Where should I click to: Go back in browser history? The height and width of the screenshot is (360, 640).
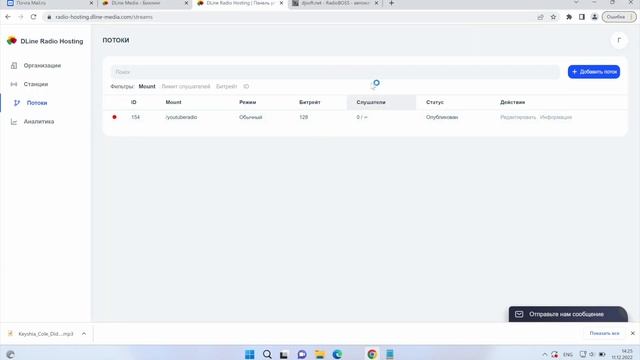point(8,17)
